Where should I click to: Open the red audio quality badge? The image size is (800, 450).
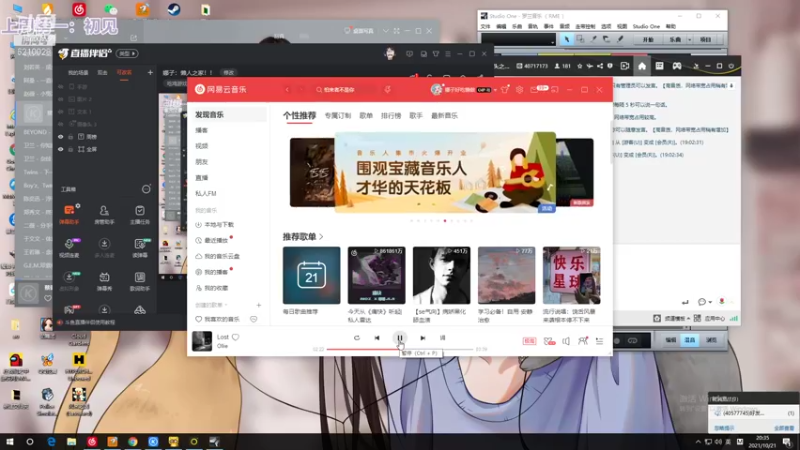click(529, 341)
